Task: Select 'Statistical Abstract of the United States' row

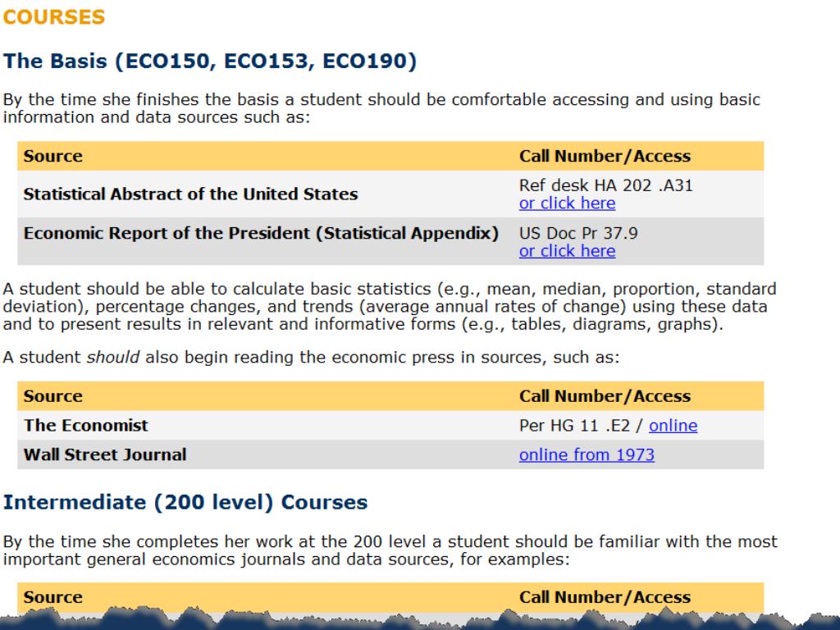Action: (390, 194)
